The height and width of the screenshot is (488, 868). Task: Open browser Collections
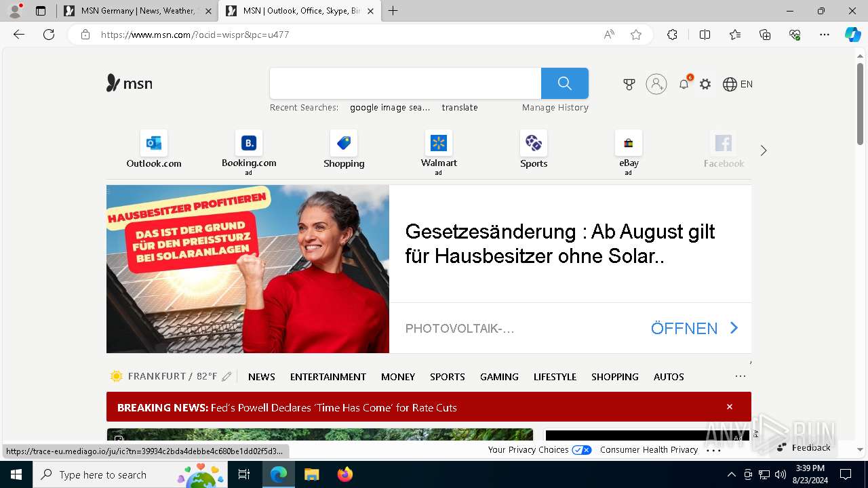click(765, 35)
